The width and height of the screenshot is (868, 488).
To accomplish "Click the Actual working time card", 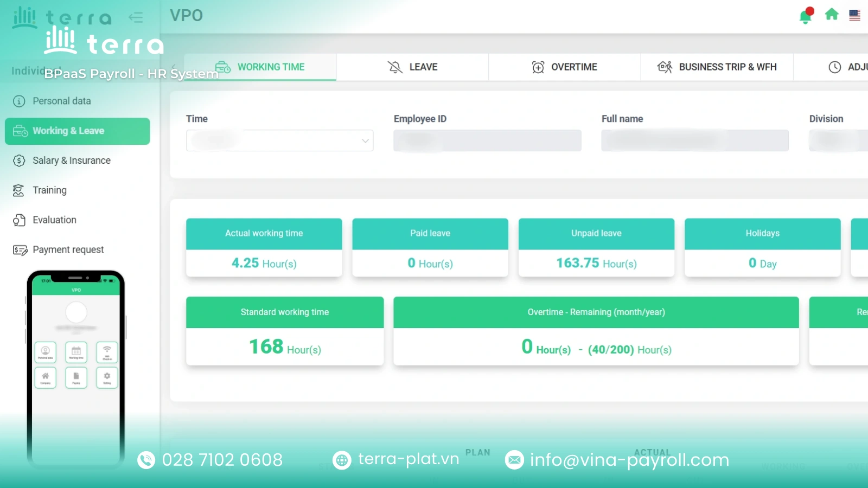I will [264, 248].
